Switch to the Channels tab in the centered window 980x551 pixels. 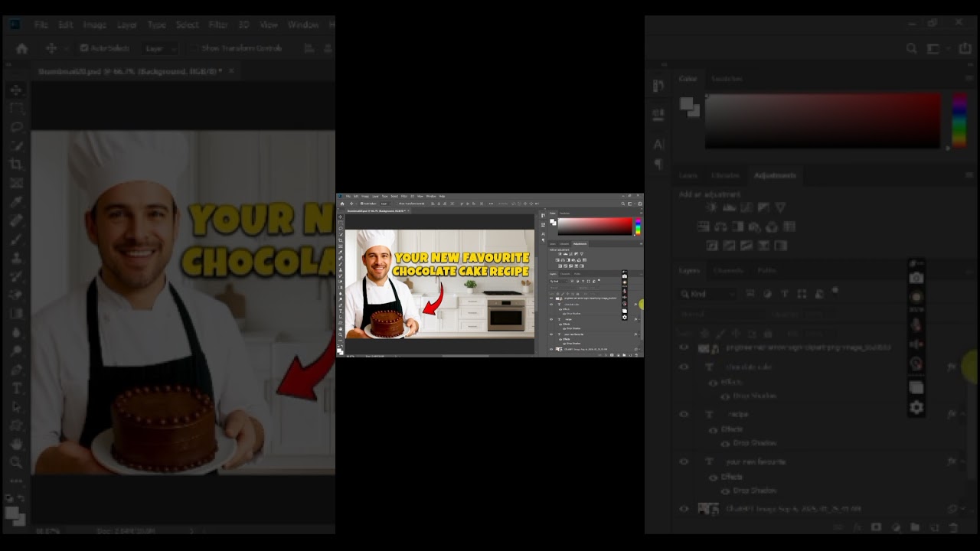tap(565, 274)
